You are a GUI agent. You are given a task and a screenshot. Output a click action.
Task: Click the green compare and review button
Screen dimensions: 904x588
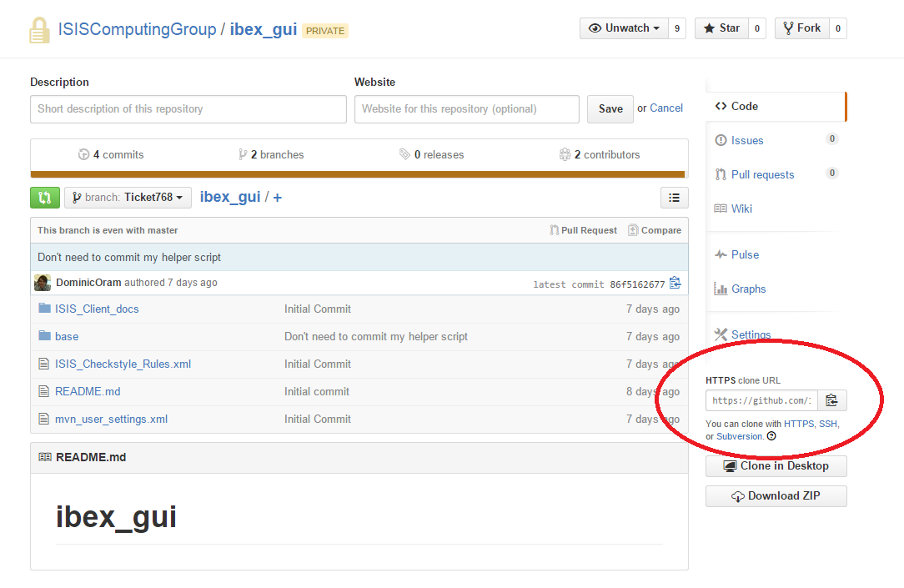[45, 198]
